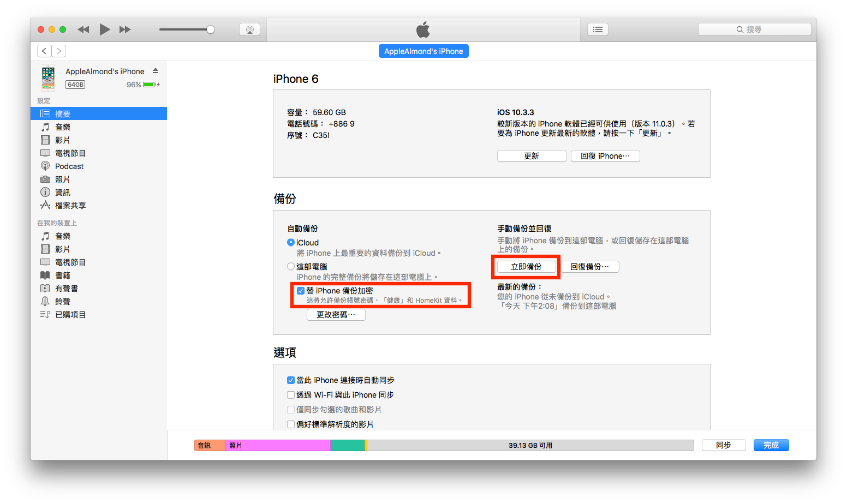Click the previous track rewind icon
This screenshot has width=847, height=504.
pyautogui.click(x=83, y=29)
